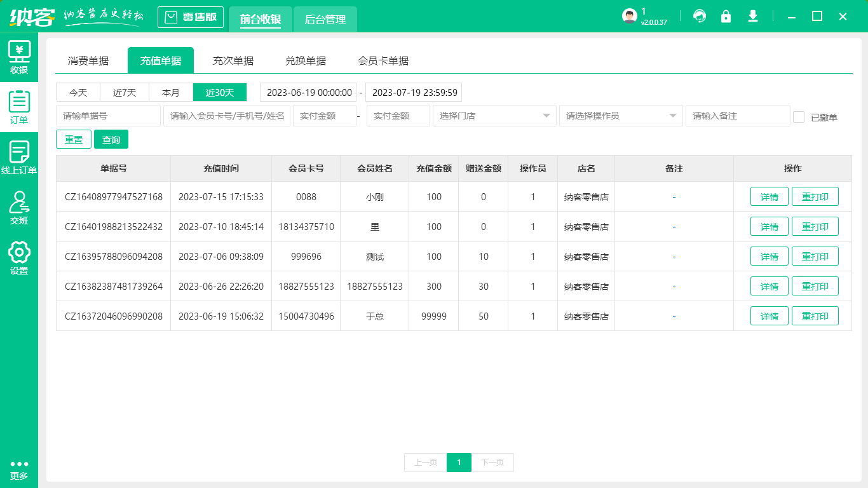Focus the second 实付金额 maximum field
868x488 pixels.
click(x=398, y=116)
